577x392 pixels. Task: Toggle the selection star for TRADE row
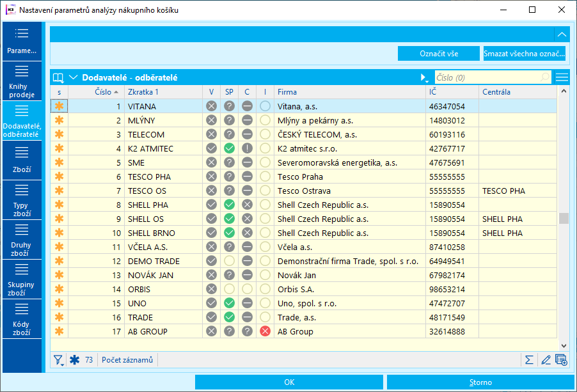coord(59,317)
